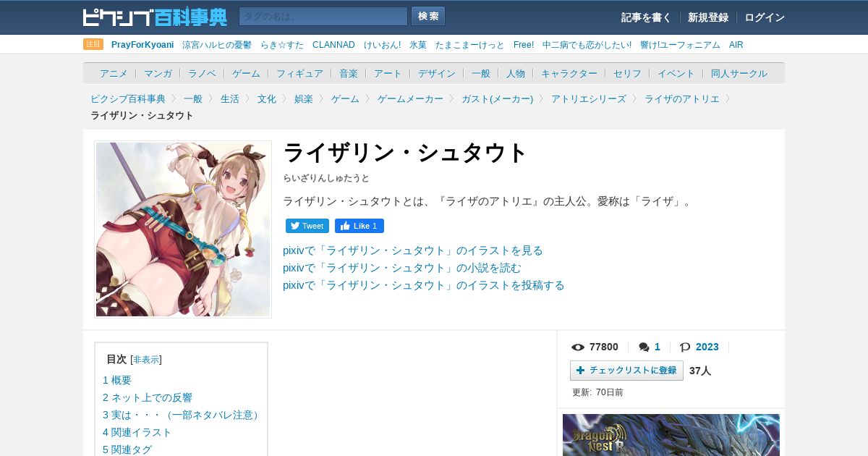Open the ピクシブ百科事典 logo homepage

[155, 17]
